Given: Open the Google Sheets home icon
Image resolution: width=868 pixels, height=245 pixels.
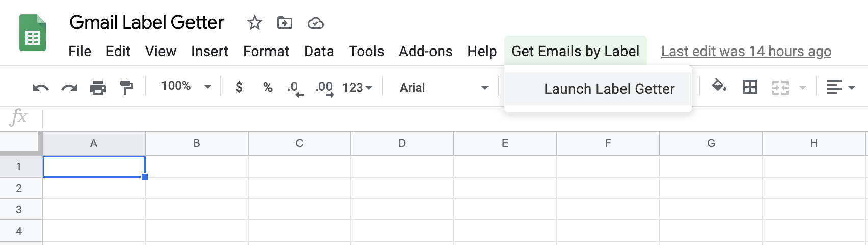Looking at the screenshot, I should coord(33,33).
